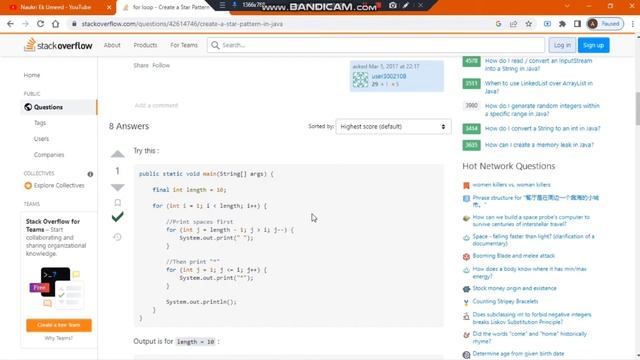Click the Share link under question
The height and width of the screenshot is (360, 640).
point(141,65)
